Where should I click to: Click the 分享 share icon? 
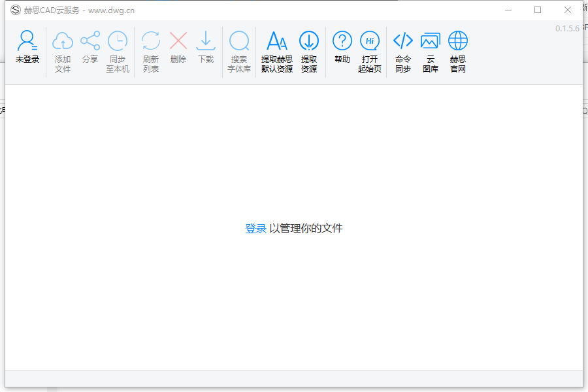90,42
